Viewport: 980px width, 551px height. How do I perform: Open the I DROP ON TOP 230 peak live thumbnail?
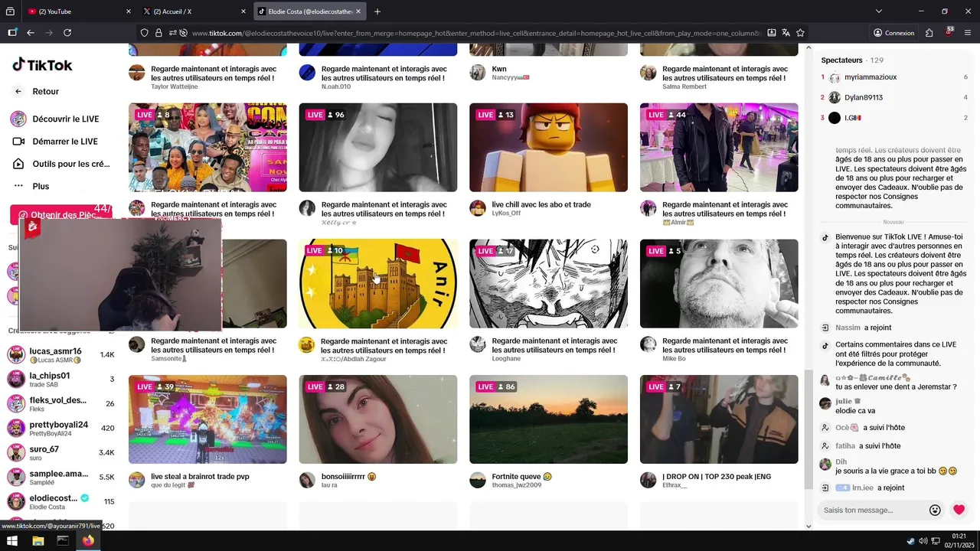click(x=719, y=419)
